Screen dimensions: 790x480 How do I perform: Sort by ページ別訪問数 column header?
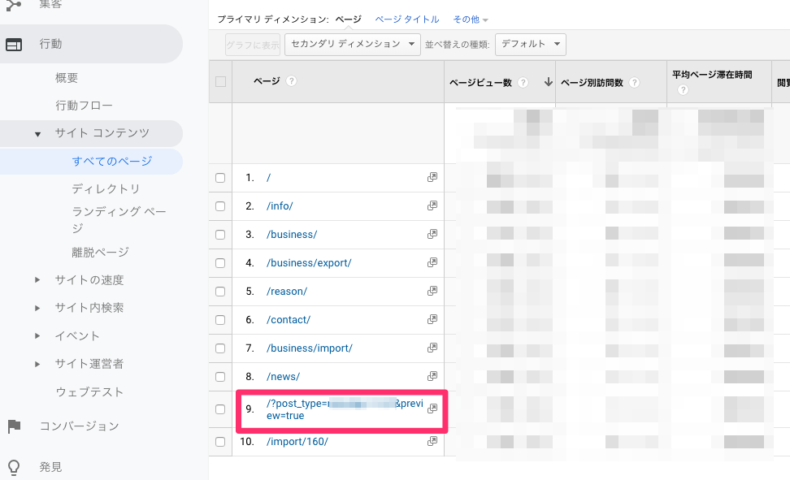[x=592, y=83]
